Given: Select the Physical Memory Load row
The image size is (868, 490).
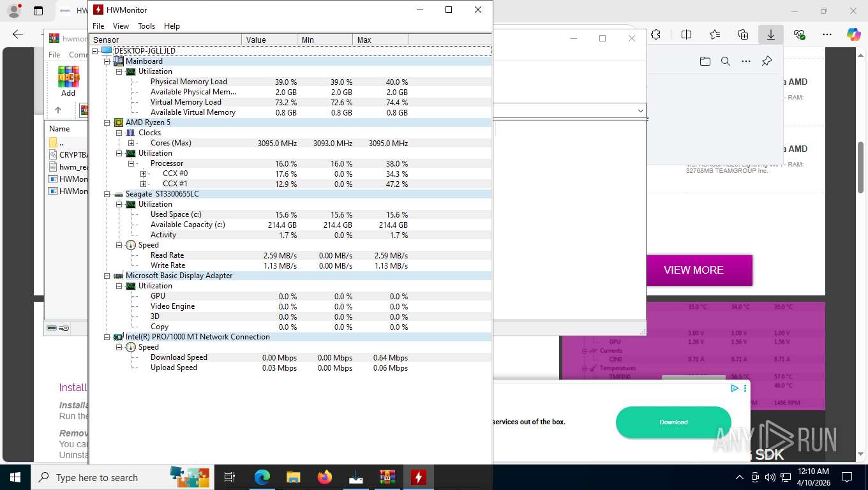Looking at the screenshot, I should coord(290,82).
